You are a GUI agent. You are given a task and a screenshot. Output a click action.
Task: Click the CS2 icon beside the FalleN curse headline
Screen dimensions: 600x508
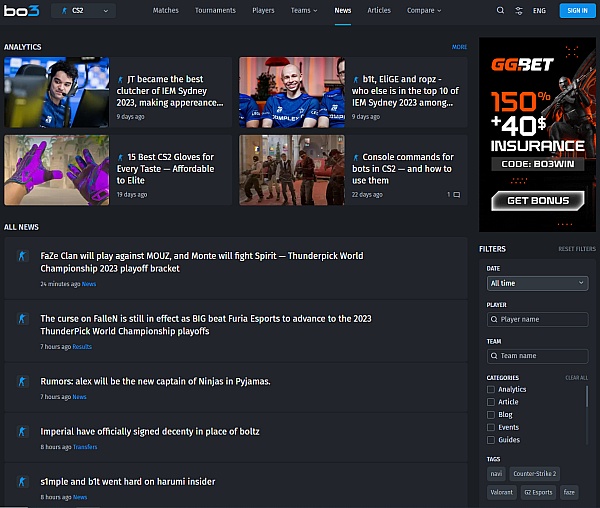(22, 319)
